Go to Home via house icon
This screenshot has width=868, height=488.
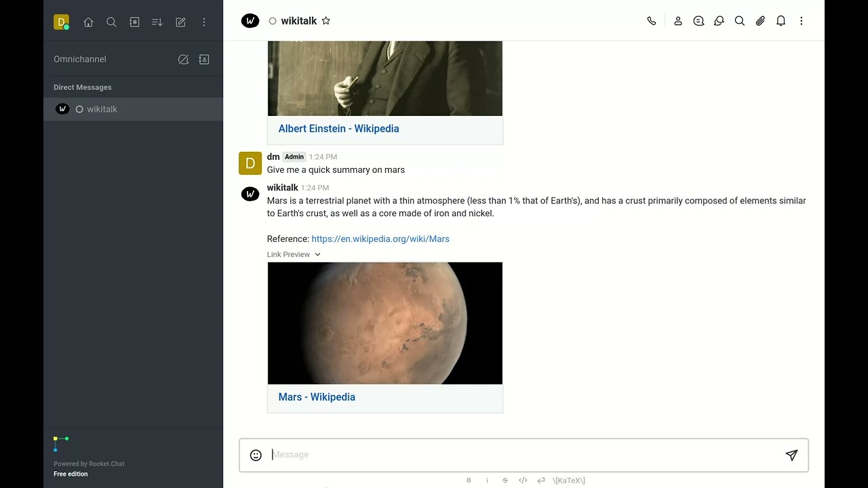(x=88, y=22)
